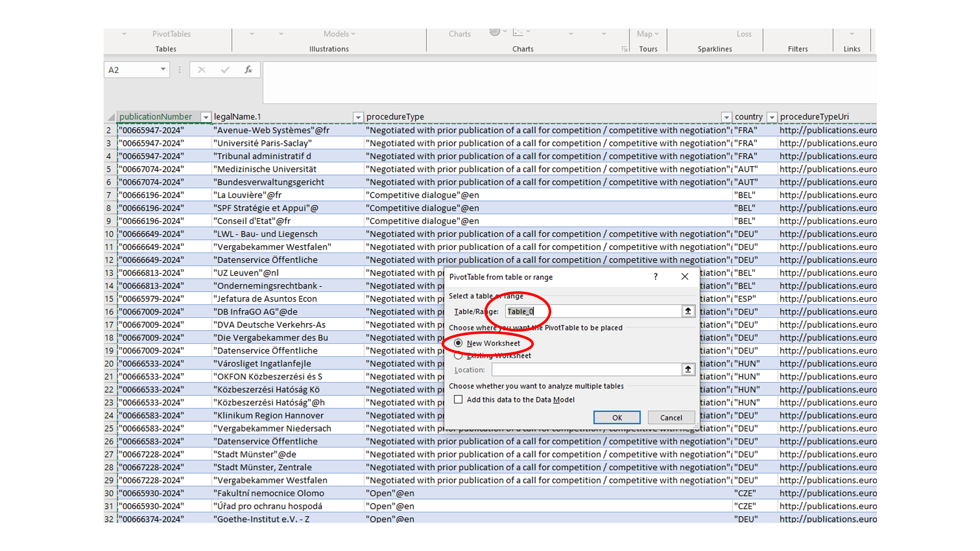
Task: Click the range selector icon next to Location field
Action: pyautogui.click(x=688, y=369)
